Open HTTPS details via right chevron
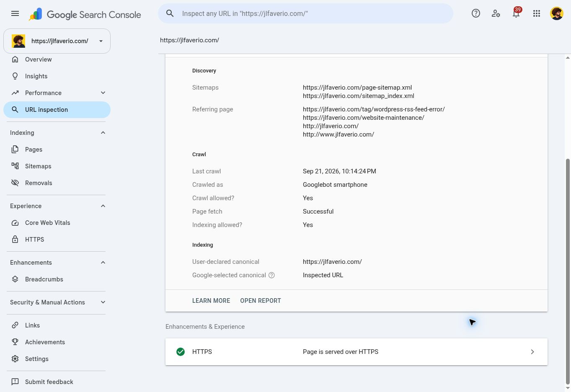The height and width of the screenshot is (392, 571). 532,352
